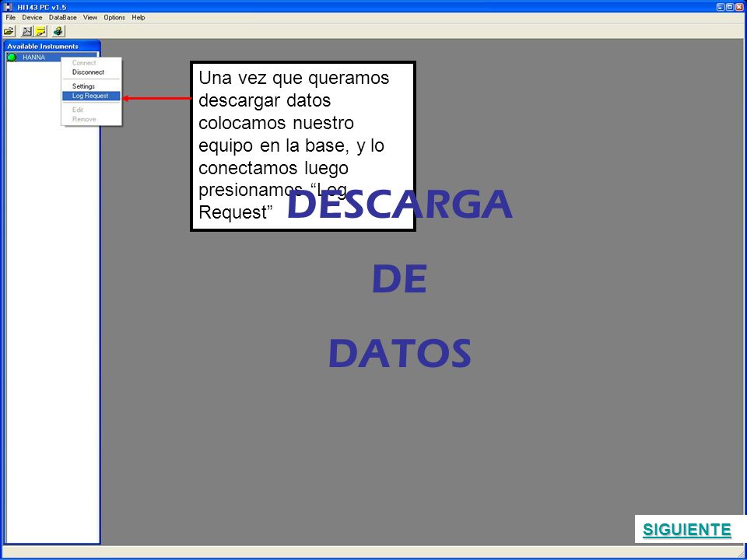The width and height of the screenshot is (747, 560).
Task: Open the DataBase menu
Action: tap(63, 17)
